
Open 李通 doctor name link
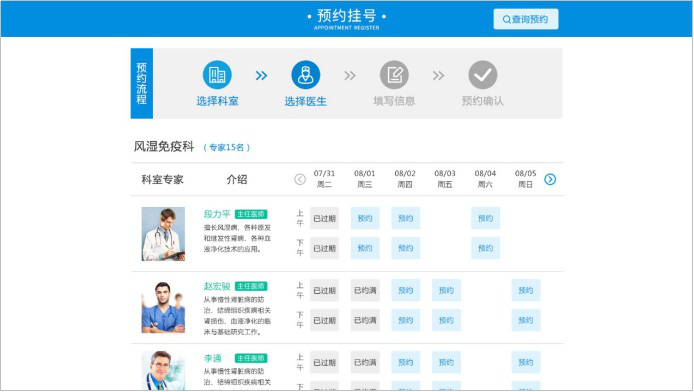pos(212,358)
